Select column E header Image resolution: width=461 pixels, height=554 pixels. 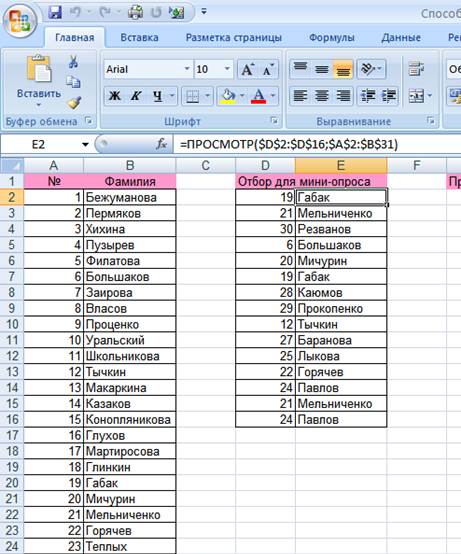click(341, 165)
